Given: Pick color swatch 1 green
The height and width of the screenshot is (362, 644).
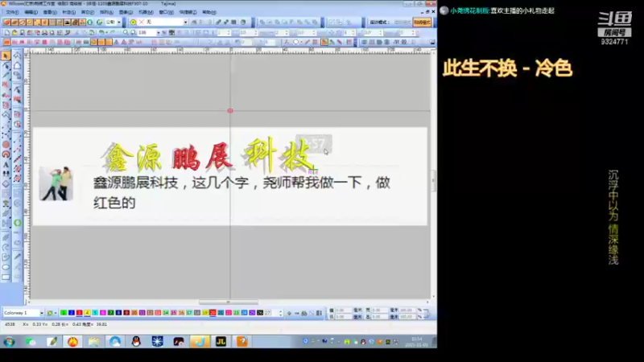Looking at the screenshot, I should click(64, 313).
